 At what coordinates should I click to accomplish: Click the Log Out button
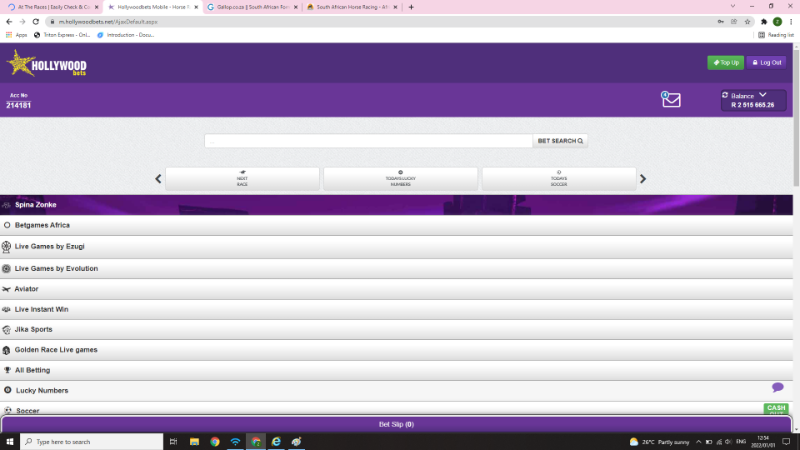tap(766, 62)
